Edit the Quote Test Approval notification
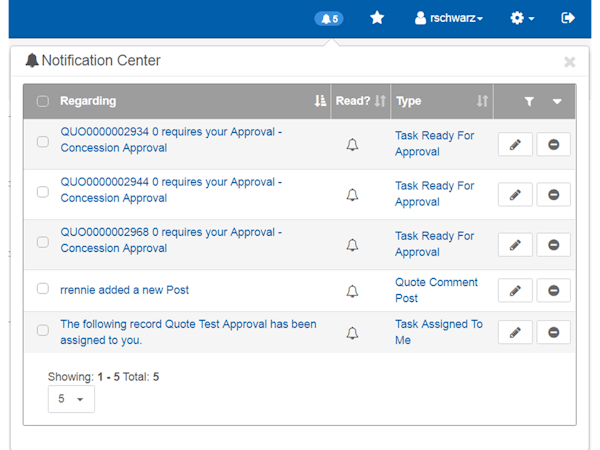 (x=515, y=333)
